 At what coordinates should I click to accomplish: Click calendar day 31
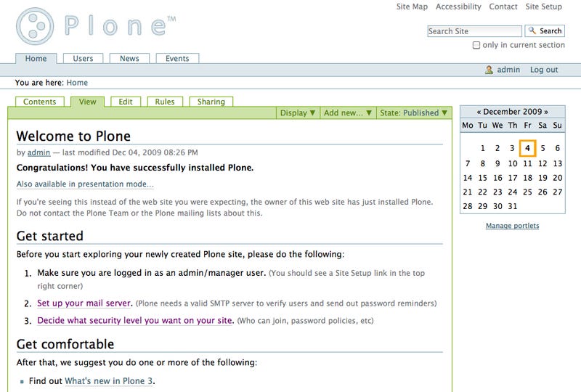click(513, 206)
